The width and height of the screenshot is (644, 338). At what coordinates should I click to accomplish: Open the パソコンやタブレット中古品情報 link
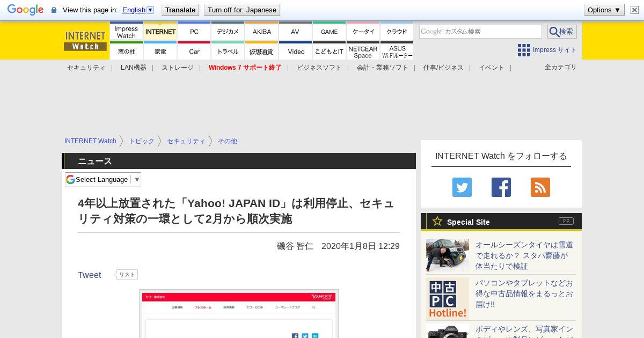(524, 293)
